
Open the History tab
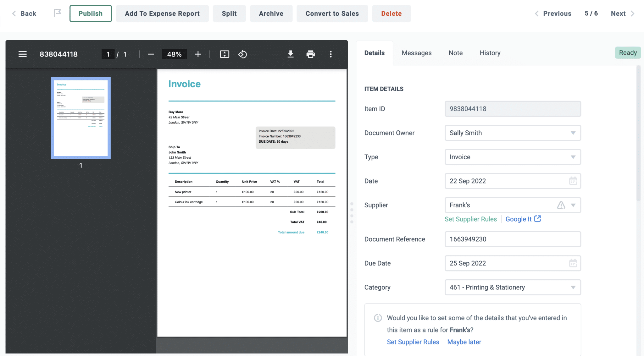click(490, 53)
